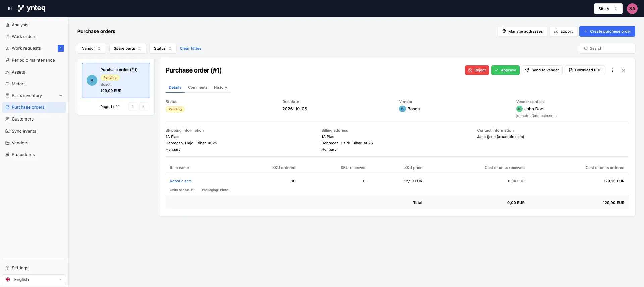Go to the previous page arrow
Screen dimensions: 644x287
click(133, 107)
